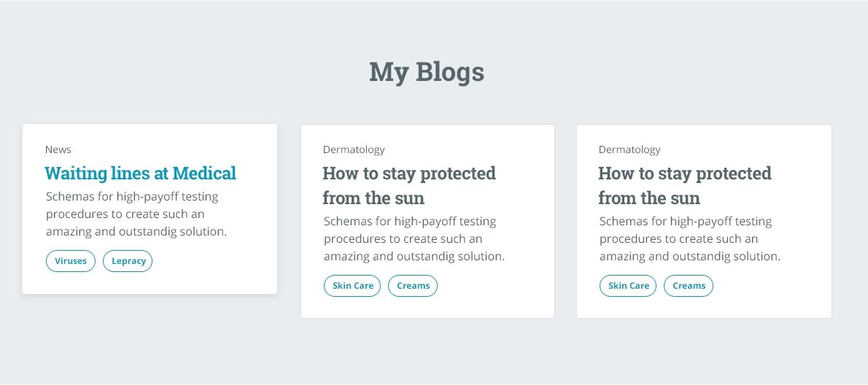Image resolution: width=868 pixels, height=385 pixels.
Task: Click the middle card's description paragraph
Action: 414,239
